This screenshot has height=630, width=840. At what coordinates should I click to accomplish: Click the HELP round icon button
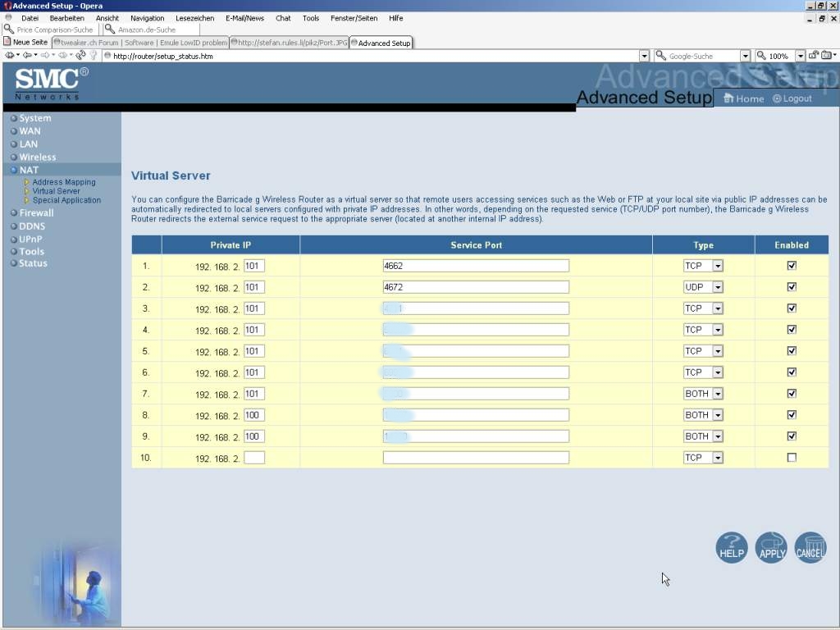(731, 547)
